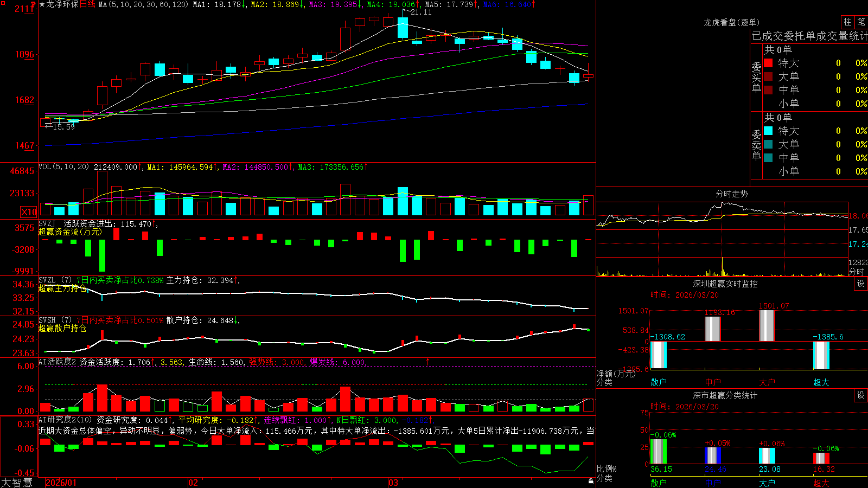Click the 大户 bar valued 1501.07
Screen dimensions: 868x488
(x=767, y=326)
